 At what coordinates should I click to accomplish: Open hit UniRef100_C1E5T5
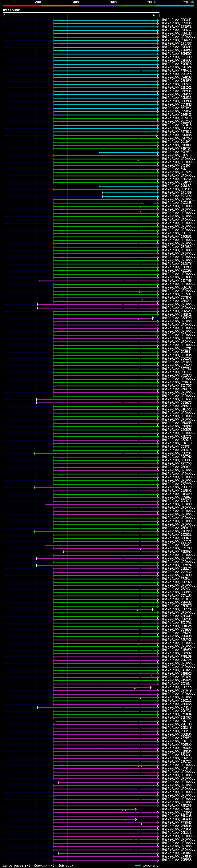[x=177, y=155]
